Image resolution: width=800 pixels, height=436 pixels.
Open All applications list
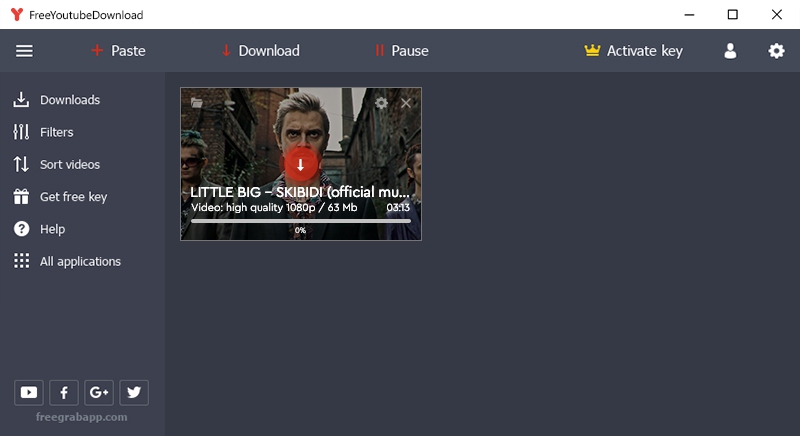click(x=67, y=261)
